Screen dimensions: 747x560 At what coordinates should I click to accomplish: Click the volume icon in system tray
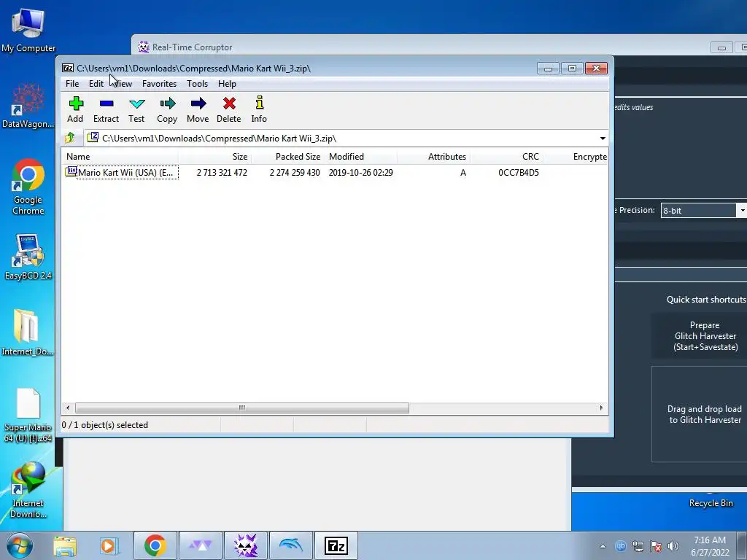pyautogui.click(x=673, y=546)
